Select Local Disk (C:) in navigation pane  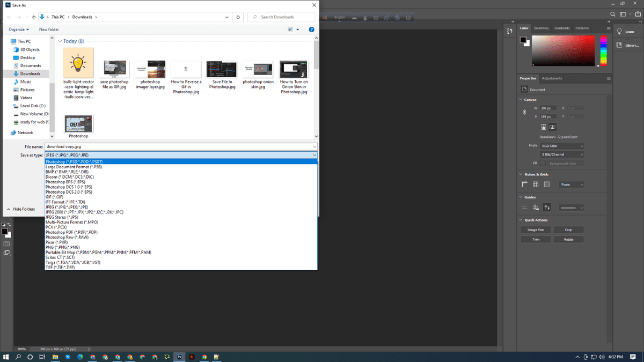pyautogui.click(x=32, y=106)
